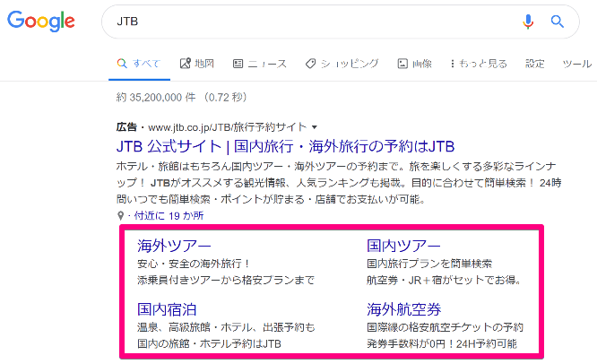The height and width of the screenshot is (364, 597).
Task: Click the ad URL www.jtb.co.jp text
Action: (227, 127)
